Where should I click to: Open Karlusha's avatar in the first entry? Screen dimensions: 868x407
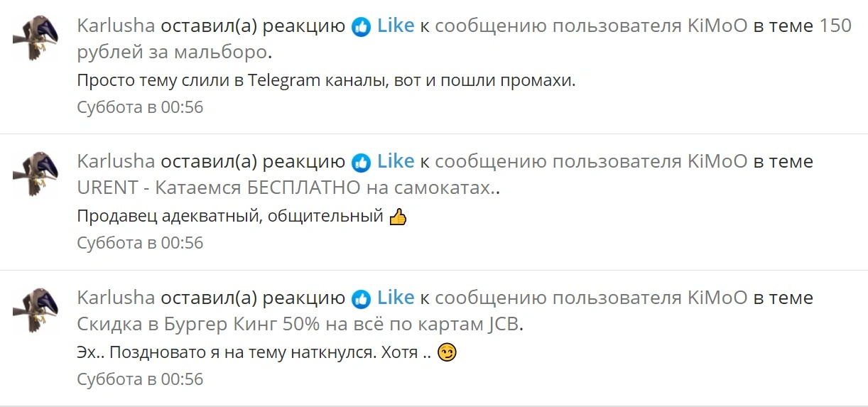pyautogui.click(x=35, y=38)
